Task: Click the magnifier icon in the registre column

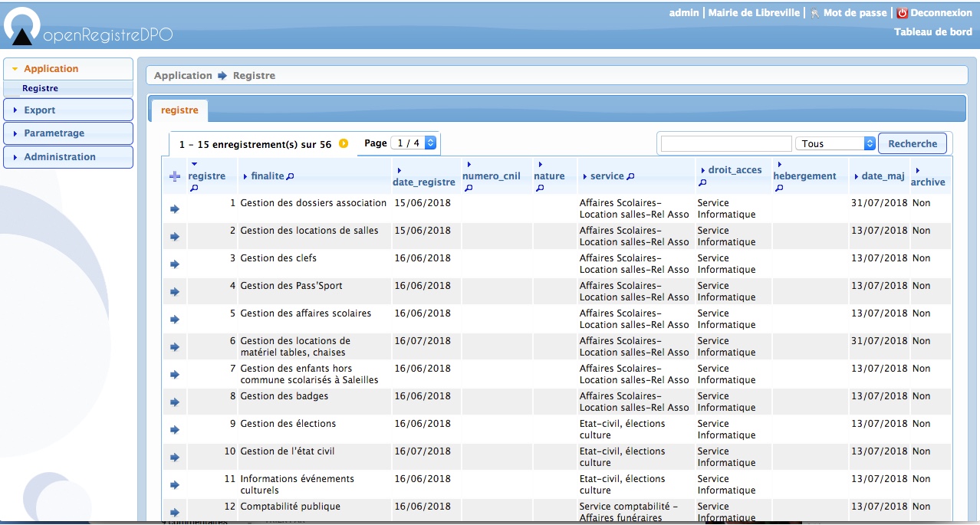Action: click(x=194, y=188)
